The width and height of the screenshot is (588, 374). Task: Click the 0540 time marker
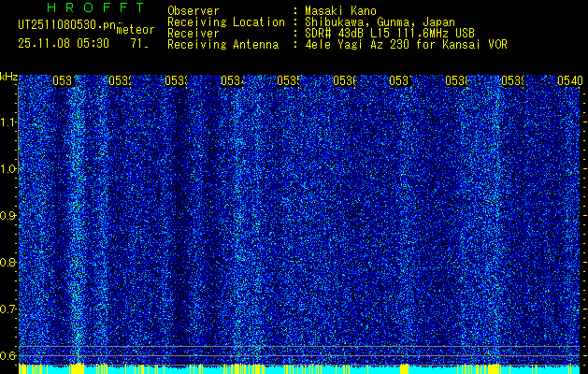coord(570,80)
